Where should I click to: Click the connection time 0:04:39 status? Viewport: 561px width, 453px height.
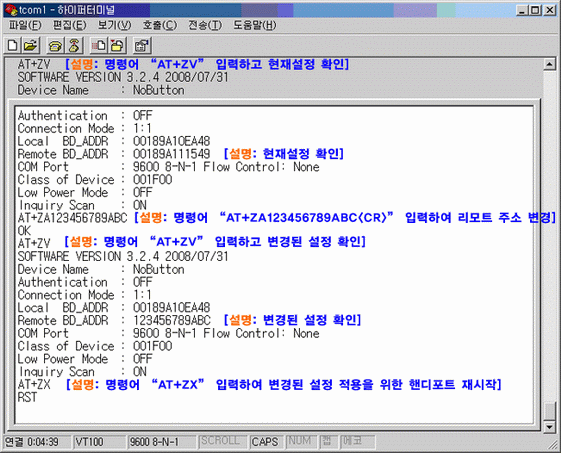point(36,442)
